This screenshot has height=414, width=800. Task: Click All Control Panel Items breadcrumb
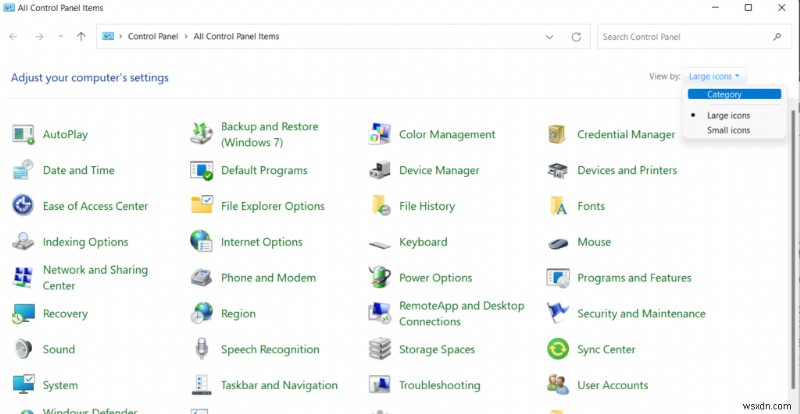[x=236, y=36]
